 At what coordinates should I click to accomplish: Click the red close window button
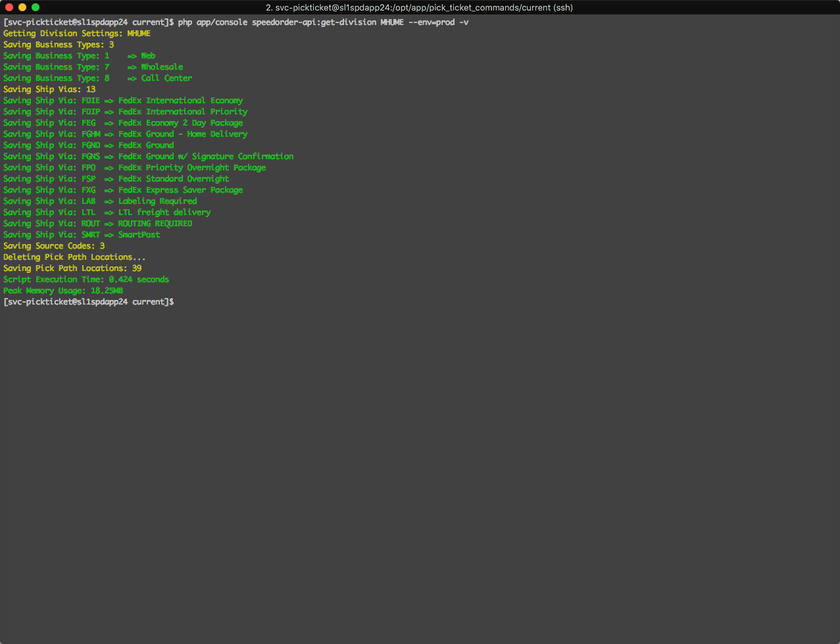click(x=9, y=7)
